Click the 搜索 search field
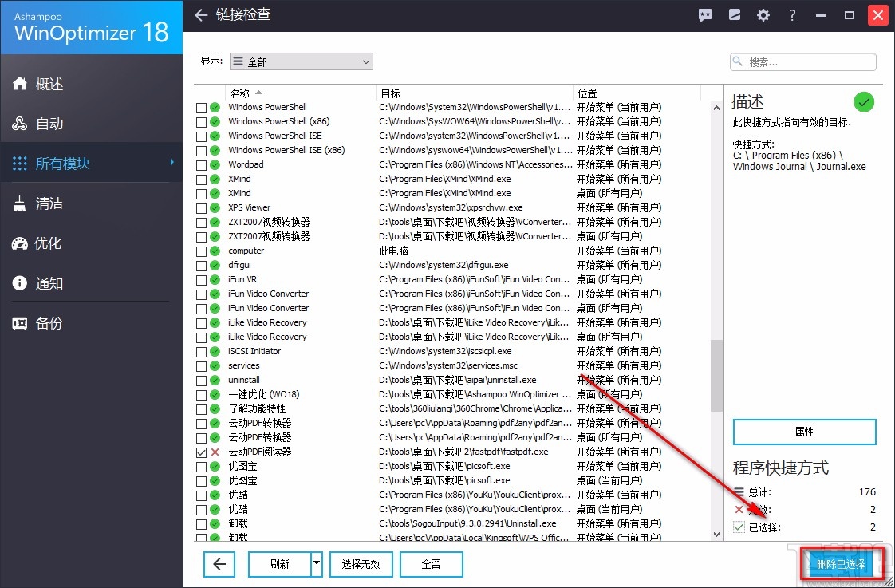This screenshot has height=588, width=895. click(803, 61)
